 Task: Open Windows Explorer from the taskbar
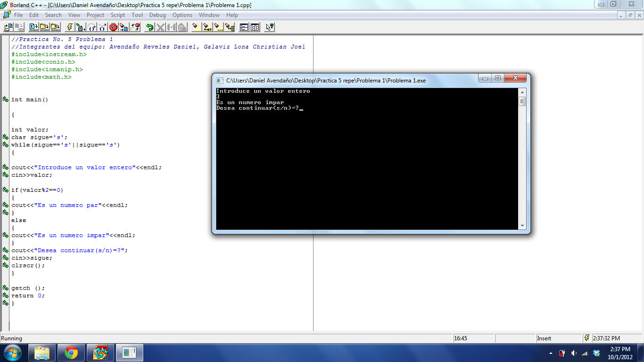click(x=42, y=353)
